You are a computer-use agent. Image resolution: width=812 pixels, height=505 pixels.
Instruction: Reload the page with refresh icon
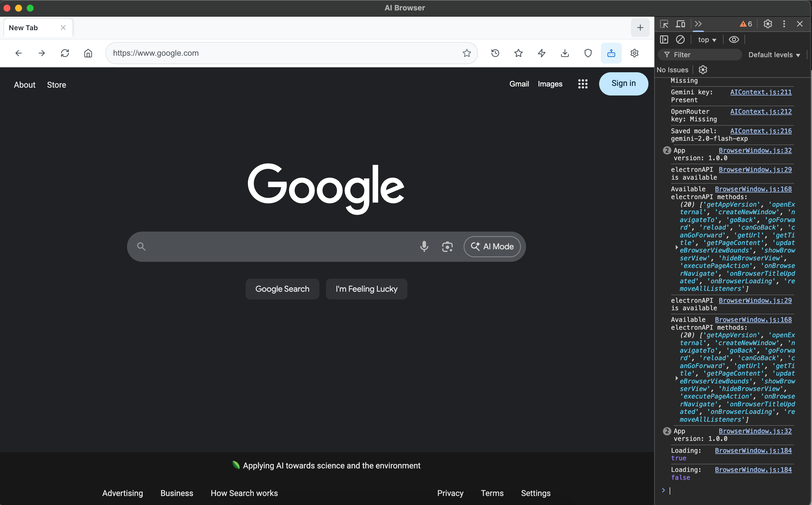(x=65, y=53)
